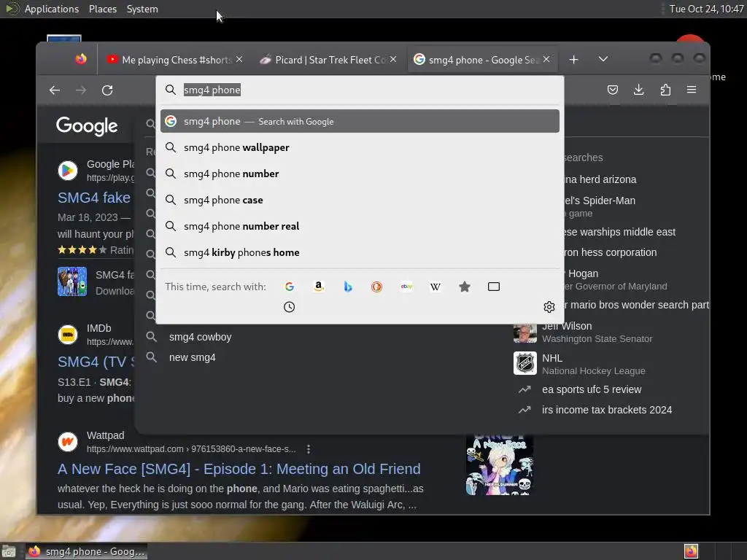Viewport: 747px width, 560px height.
Task: Search open tabs using the tabs icon
Action: coord(494,287)
